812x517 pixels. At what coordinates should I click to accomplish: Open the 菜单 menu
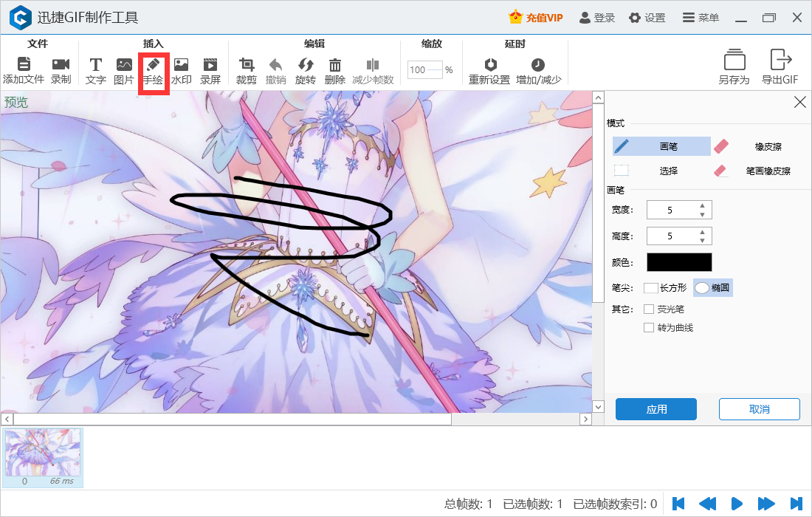coord(701,18)
